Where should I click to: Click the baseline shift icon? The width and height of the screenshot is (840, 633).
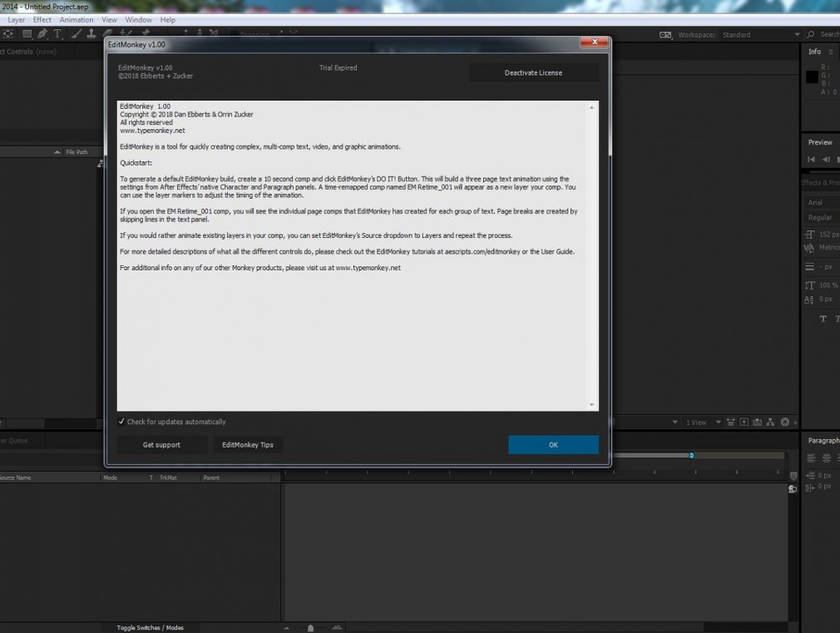point(809,299)
